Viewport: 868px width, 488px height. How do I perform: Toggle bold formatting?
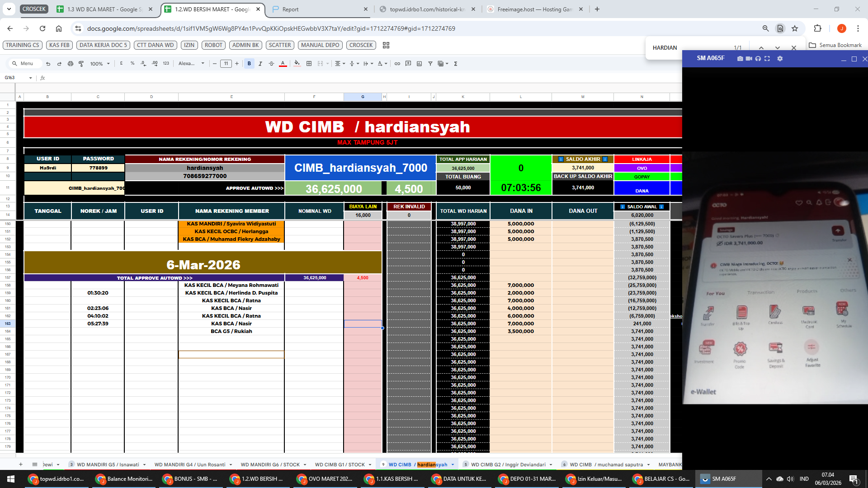pyautogui.click(x=249, y=64)
